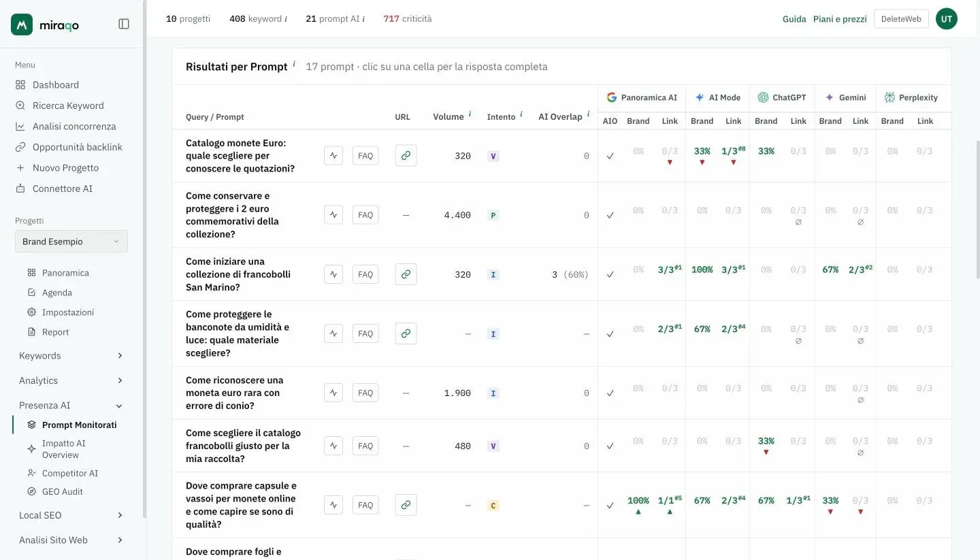Click trend chart icon for banconote da umidità row
980x560 pixels.
[333, 333]
